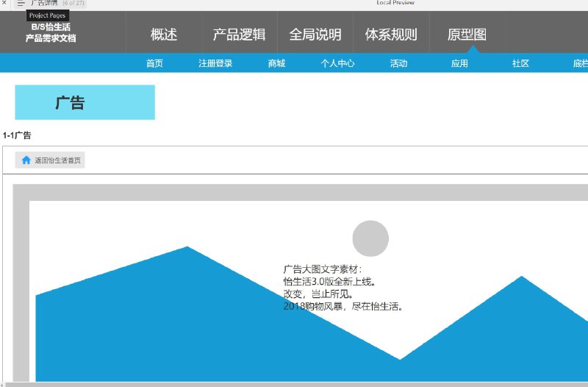
Task: Select 应用 in the blue submenu
Action: coord(459,63)
